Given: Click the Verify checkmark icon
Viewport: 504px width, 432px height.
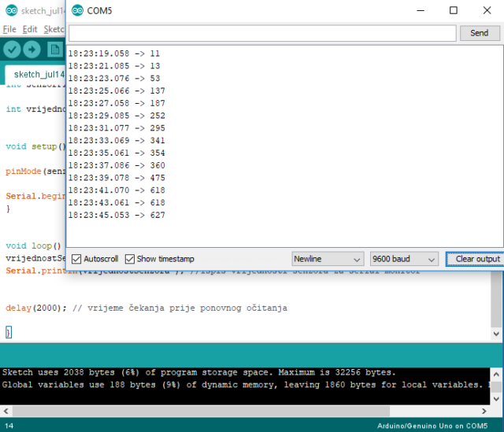Looking at the screenshot, I should [x=11, y=49].
